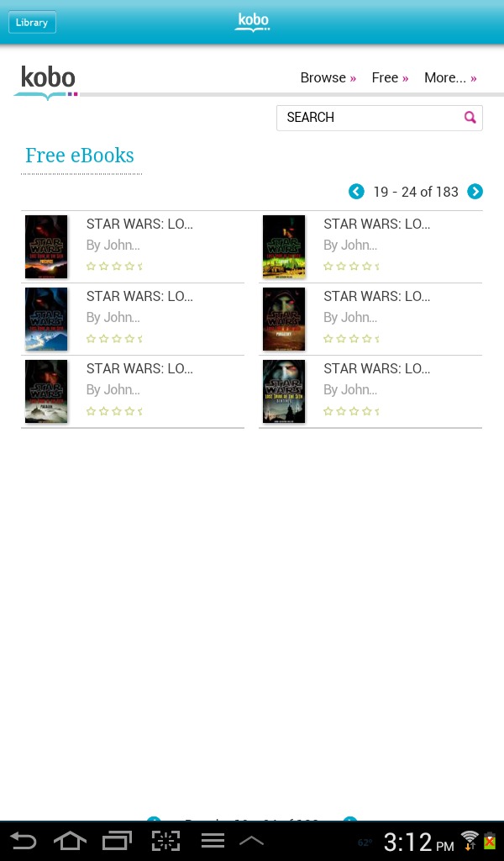Viewport: 504px width, 861px height.
Task: Open the three-line menu icon in navigation bar
Action: coord(213,841)
